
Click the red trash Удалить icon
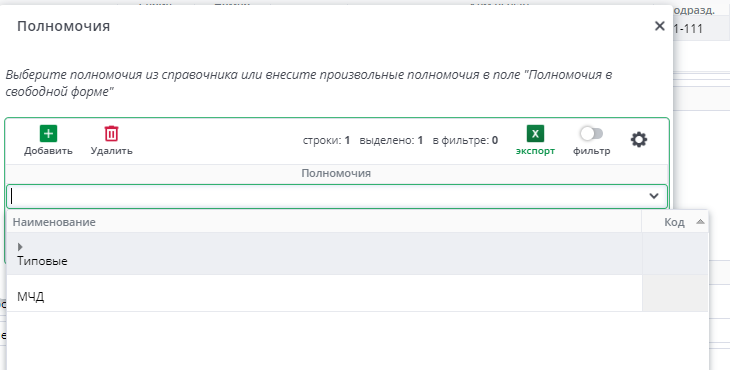pyautogui.click(x=111, y=134)
